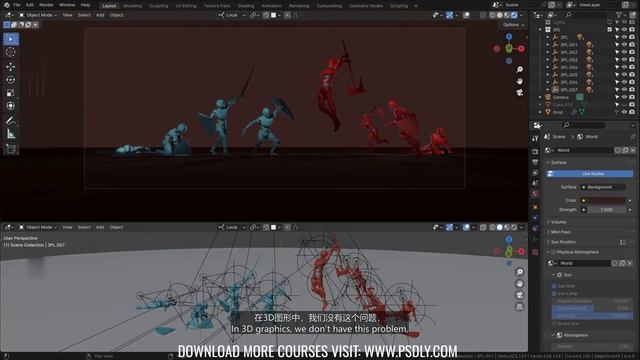The width and height of the screenshot is (640, 360).
Task: Select the Cursor tool in toolbar
Action: click(11, 52)
